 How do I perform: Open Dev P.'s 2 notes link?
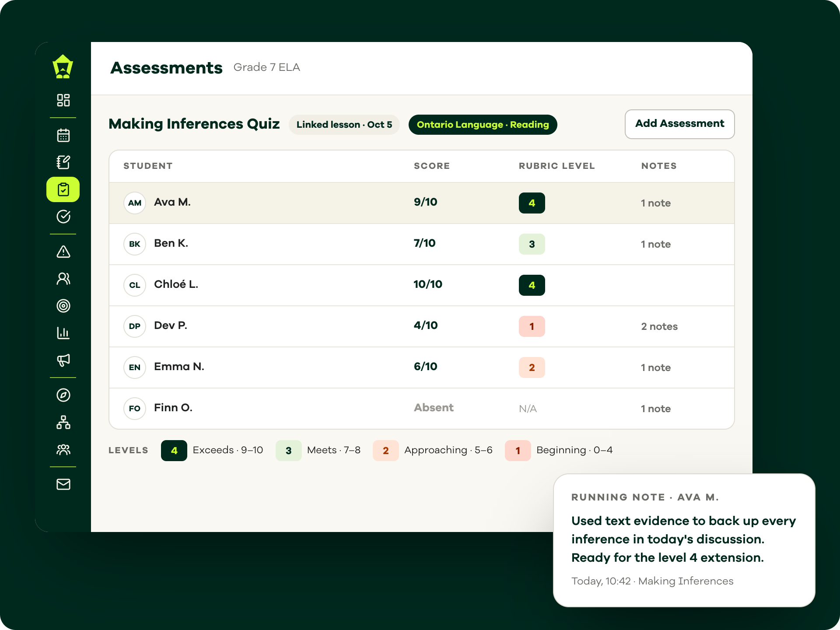click(x=659, y=326)
